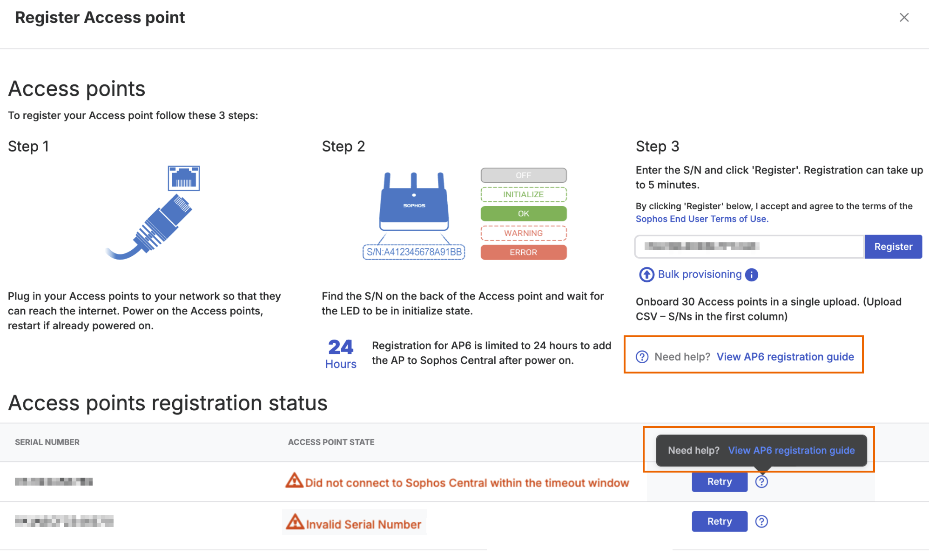Viewport: 929px width, 560px height.
Task: Click the blurred serial number in the timeout row
Action: tap(54, 481)
